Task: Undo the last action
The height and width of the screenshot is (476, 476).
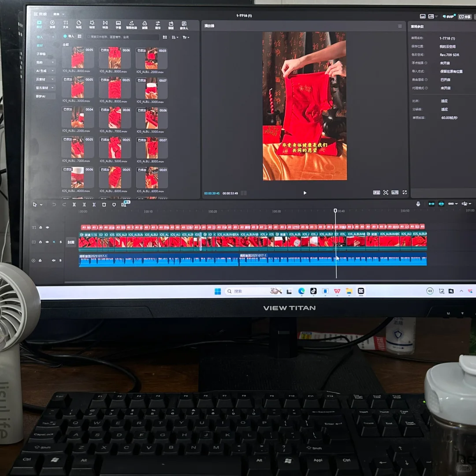Action: click(54, 205)
